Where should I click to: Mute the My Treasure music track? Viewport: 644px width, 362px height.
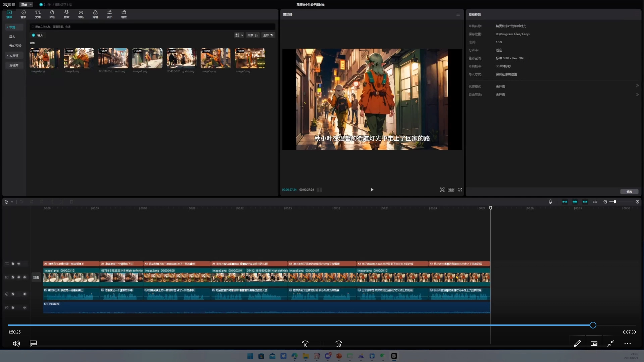coord(25,308)
